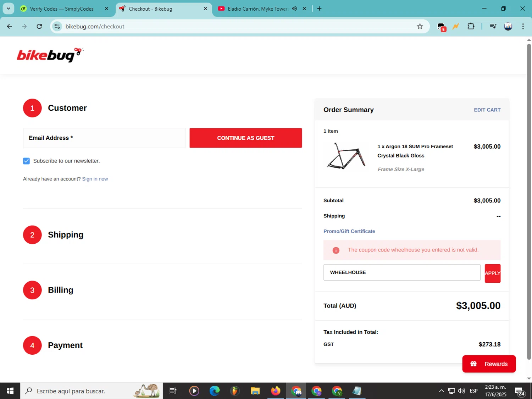Image resolution: width=532 pixels, height=399 pixels.
Task: Open the notification center icon
Action: click(x=520, y=392)
